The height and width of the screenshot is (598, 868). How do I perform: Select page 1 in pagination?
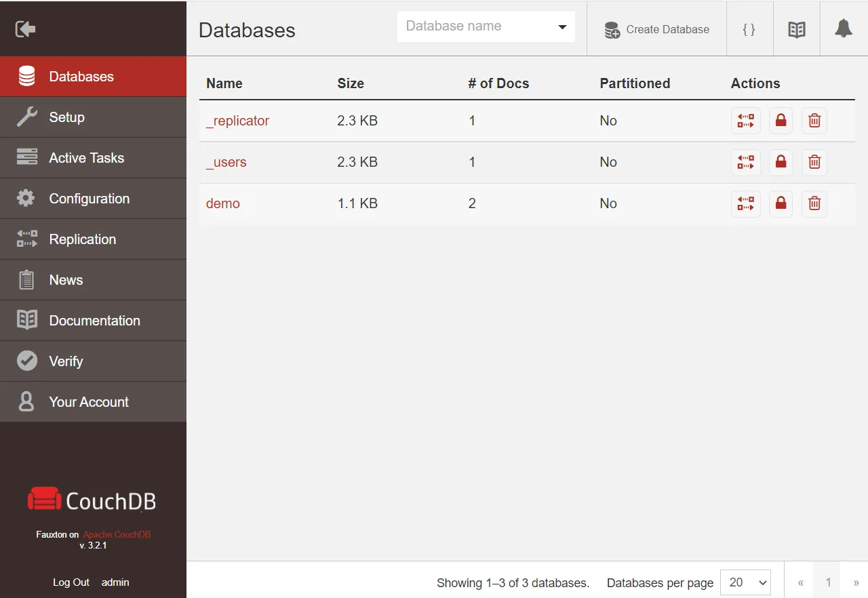coord(828,582)
